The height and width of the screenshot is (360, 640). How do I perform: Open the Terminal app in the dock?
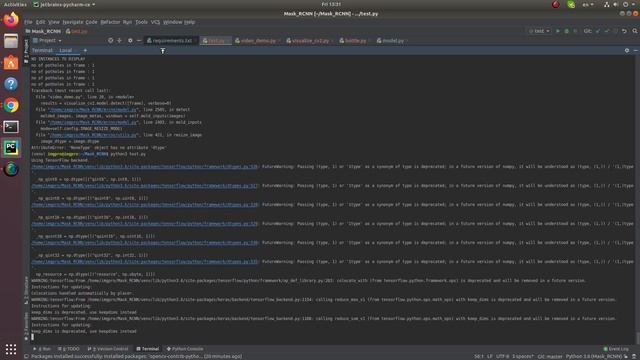tap(11, 127)
